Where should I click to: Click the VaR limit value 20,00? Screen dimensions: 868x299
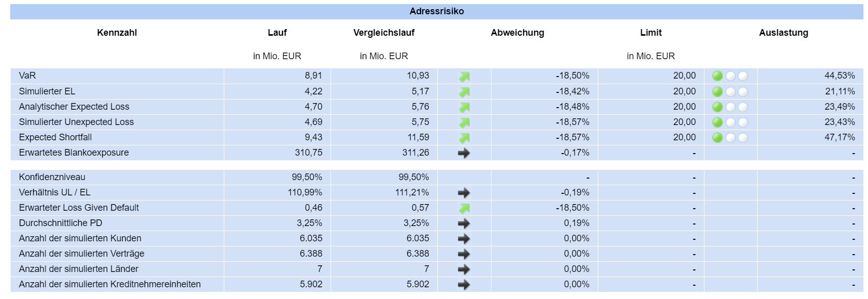[684, 76]
